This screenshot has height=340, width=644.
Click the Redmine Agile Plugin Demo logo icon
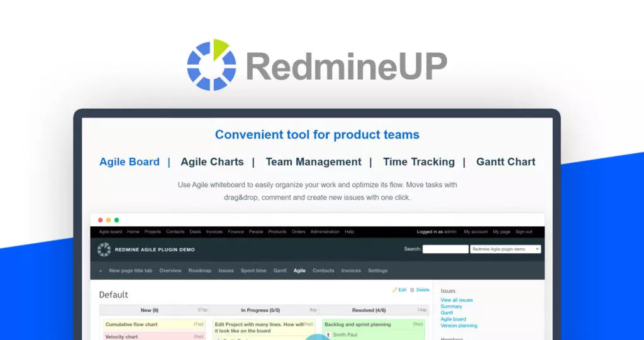click(104, 250)
